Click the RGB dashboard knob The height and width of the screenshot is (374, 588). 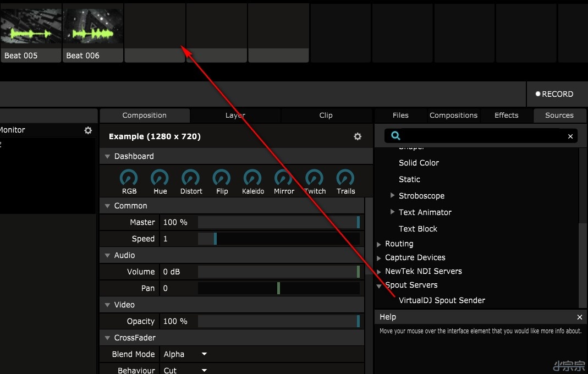pos(129,178)
